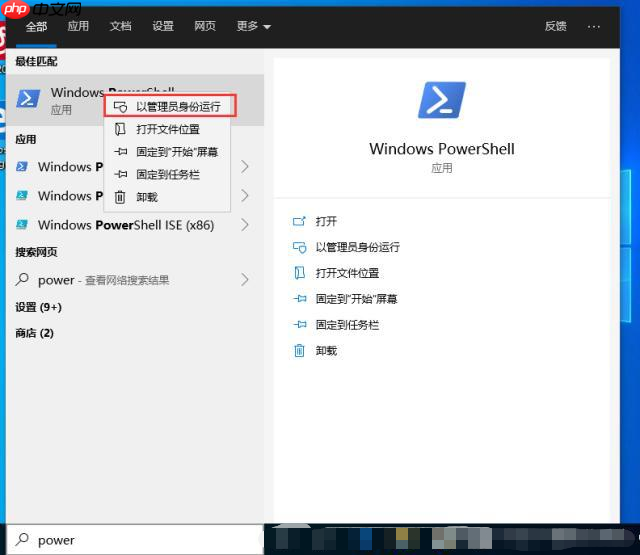
Task: Click 固定到"开始"屏幕 in the details pane
Action: (x=356, y=299)
